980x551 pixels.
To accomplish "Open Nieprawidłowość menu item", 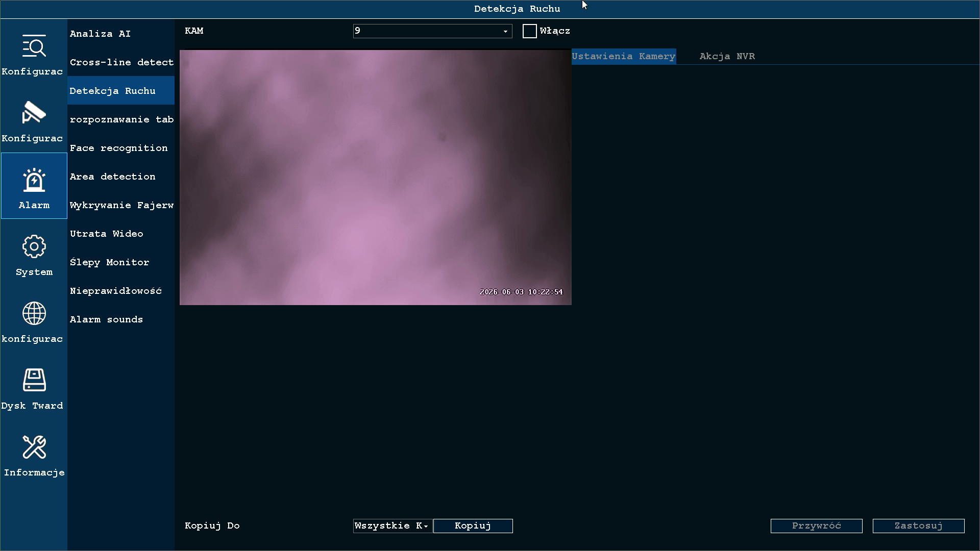I will (x=121, y=291).
